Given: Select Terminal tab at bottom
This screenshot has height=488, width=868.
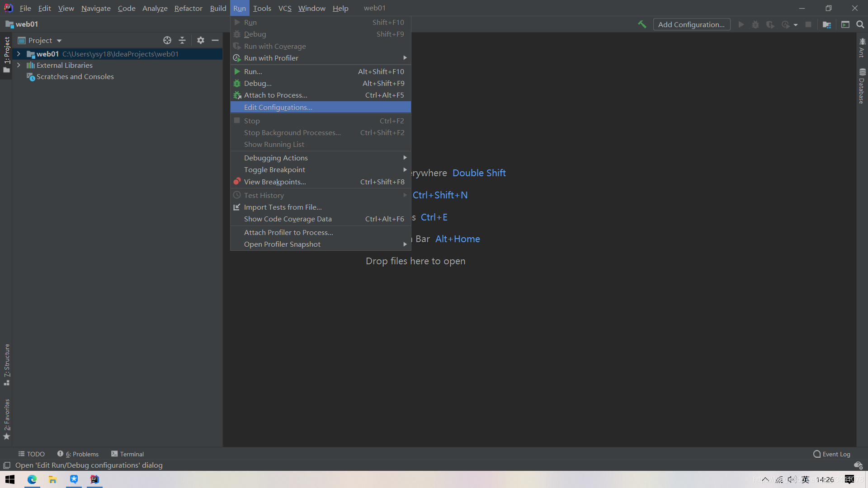Looking at the screenshot, I should (127, 454).
